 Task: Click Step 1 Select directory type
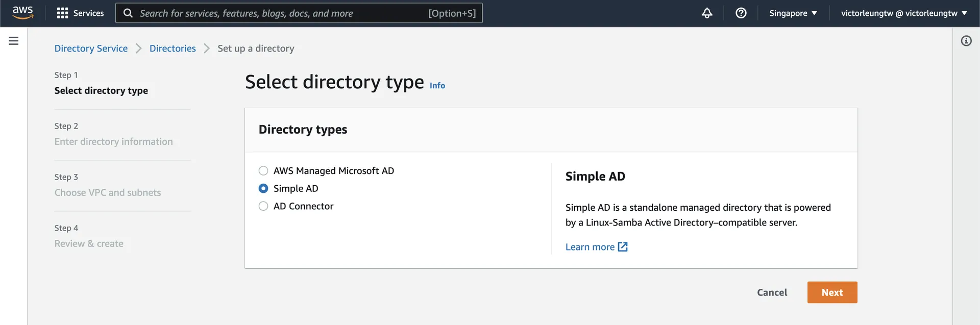101,90
